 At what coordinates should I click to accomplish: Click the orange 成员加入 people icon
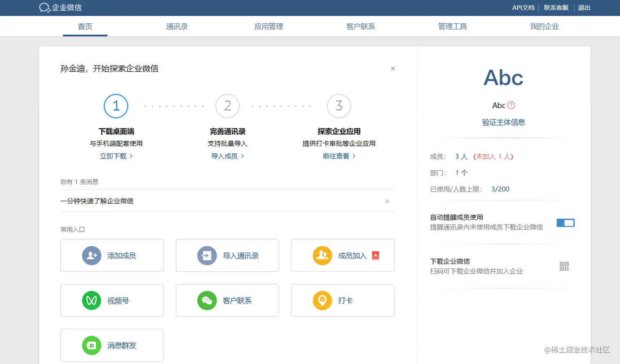(x=322, y=256)
